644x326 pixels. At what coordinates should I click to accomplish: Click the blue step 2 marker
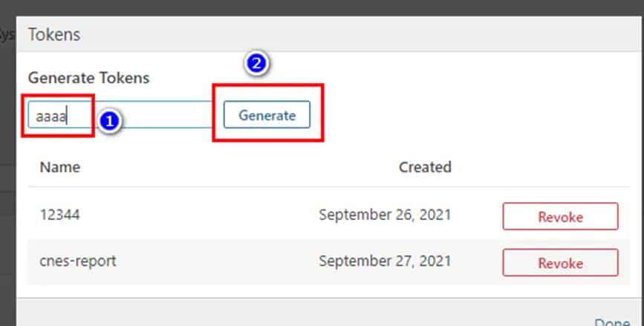pos(256,64)
